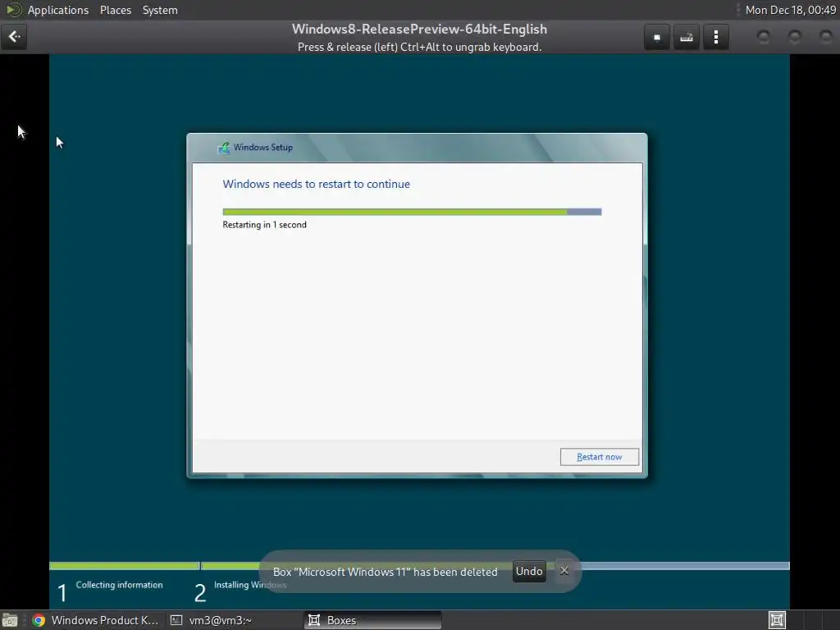Switch to the Boxes taskbar entry
Viewport: 840px width, 630px height.
point(373,620)
